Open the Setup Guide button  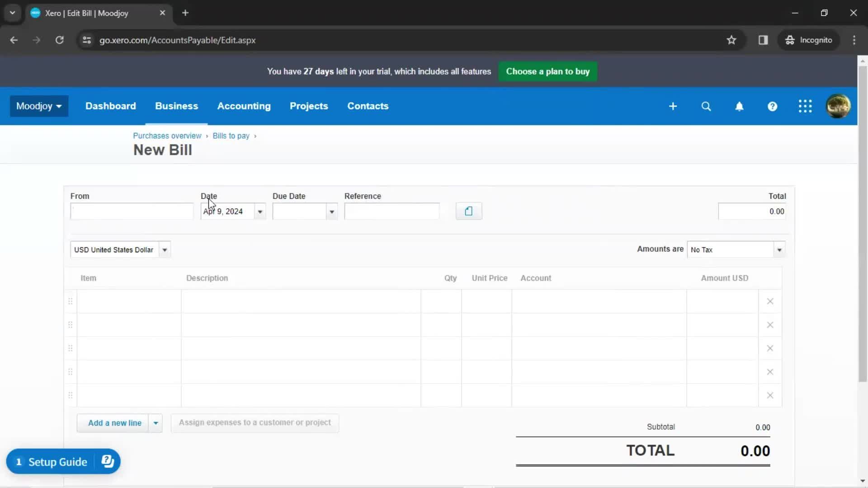(x=63, y=462)
